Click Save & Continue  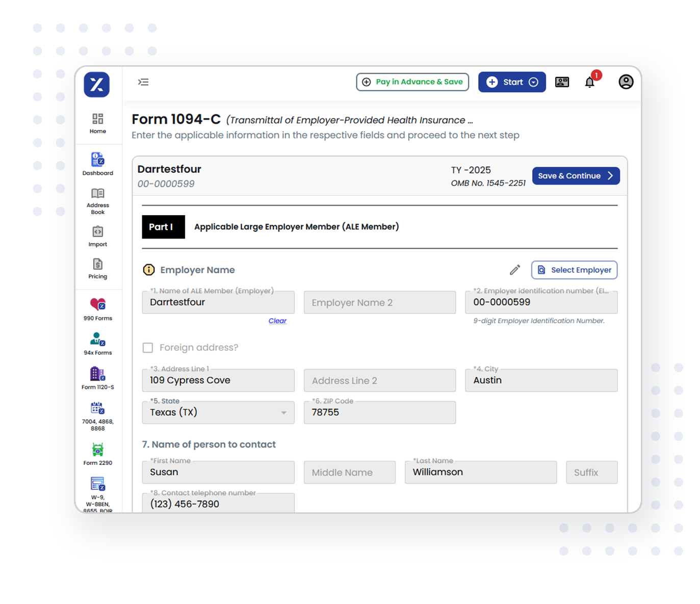576,175
